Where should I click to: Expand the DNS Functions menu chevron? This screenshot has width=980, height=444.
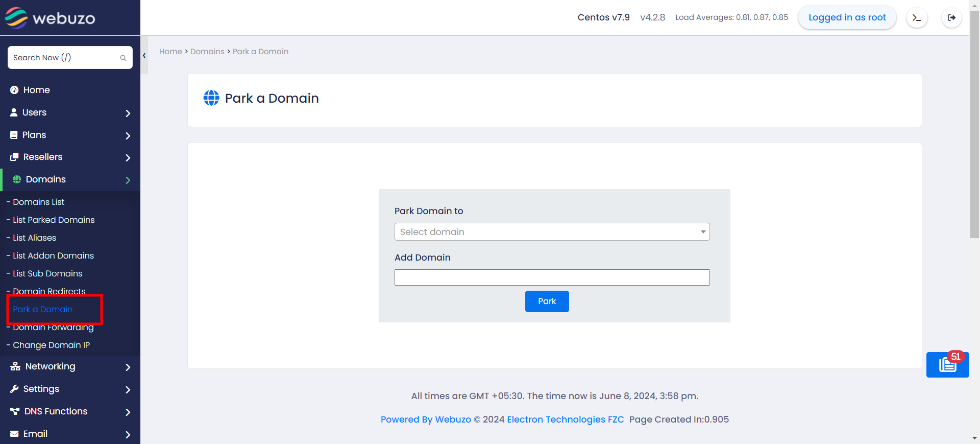point(128,412)
